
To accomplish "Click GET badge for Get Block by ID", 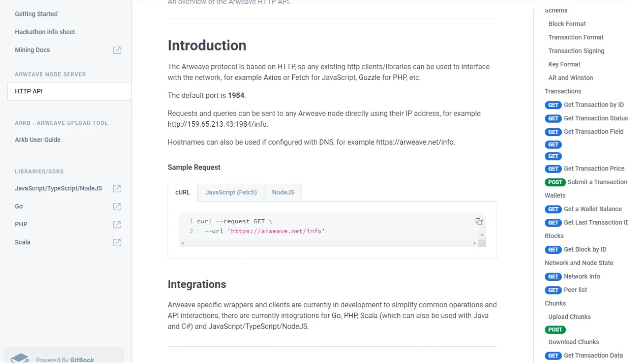I will click(x=553, y=250).
